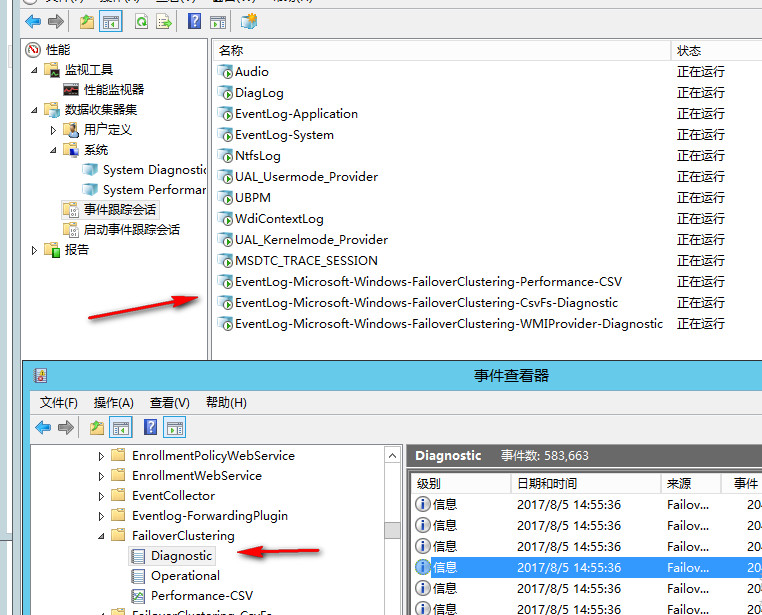
Task: Select FailoverClustering-CsvFs-Diagnostic session row
Action: click(418, 303)
